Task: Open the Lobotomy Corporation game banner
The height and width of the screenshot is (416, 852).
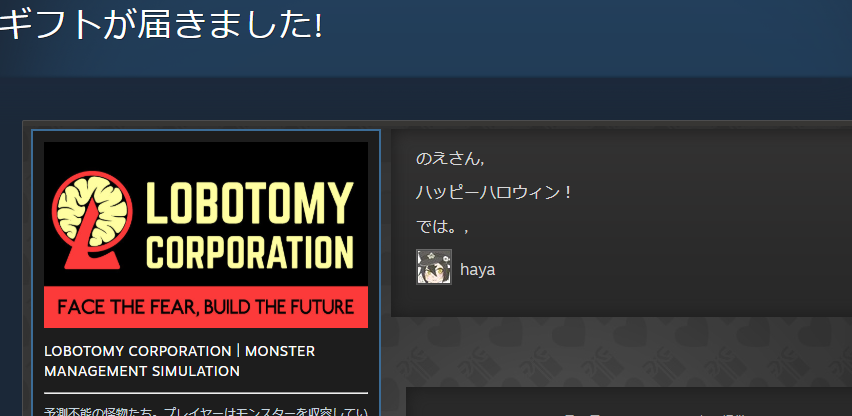Action: pos(206,235)
